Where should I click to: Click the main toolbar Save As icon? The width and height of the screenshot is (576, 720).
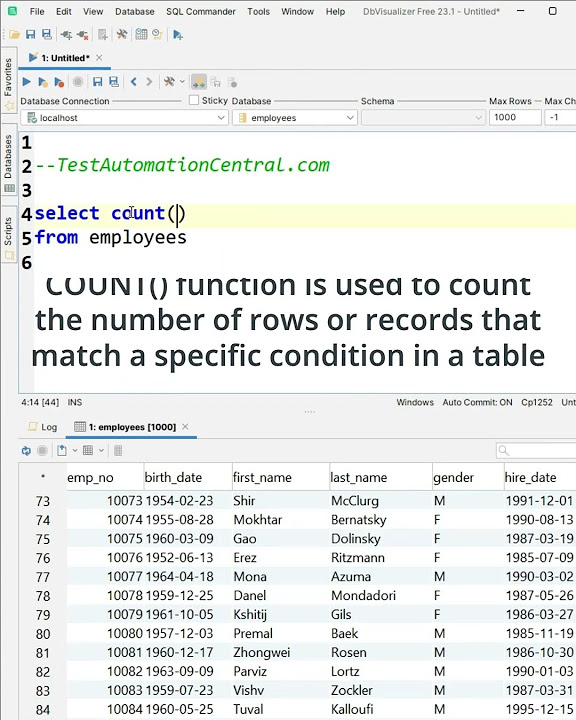click(x=46, y=34)
